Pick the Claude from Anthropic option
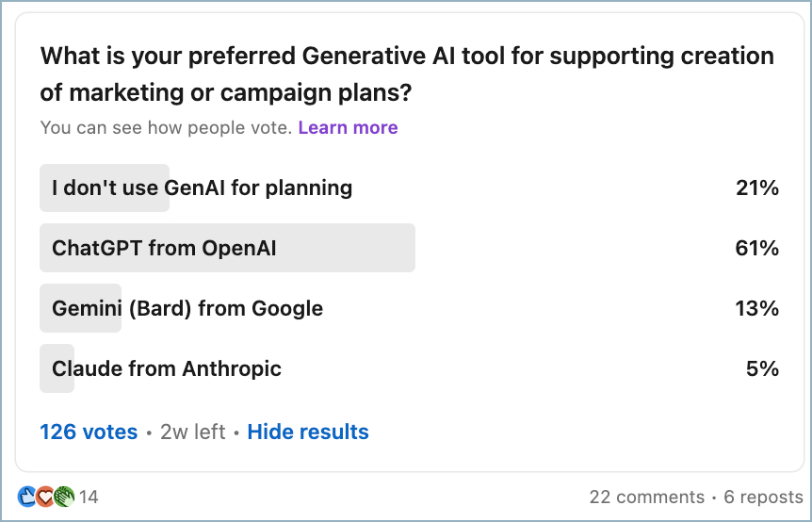The height and width of the screenshot is (522, 812). tap(167, 368)
